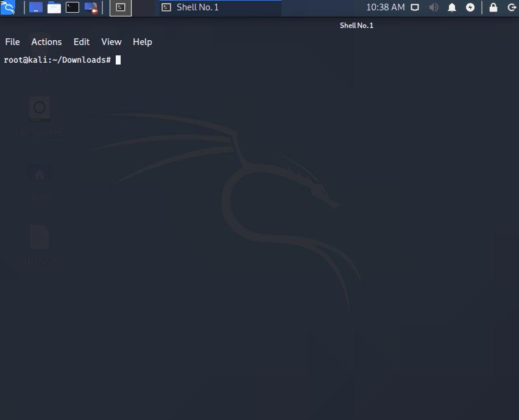Open the File menu
519x420 pixels.
(13, 42)
